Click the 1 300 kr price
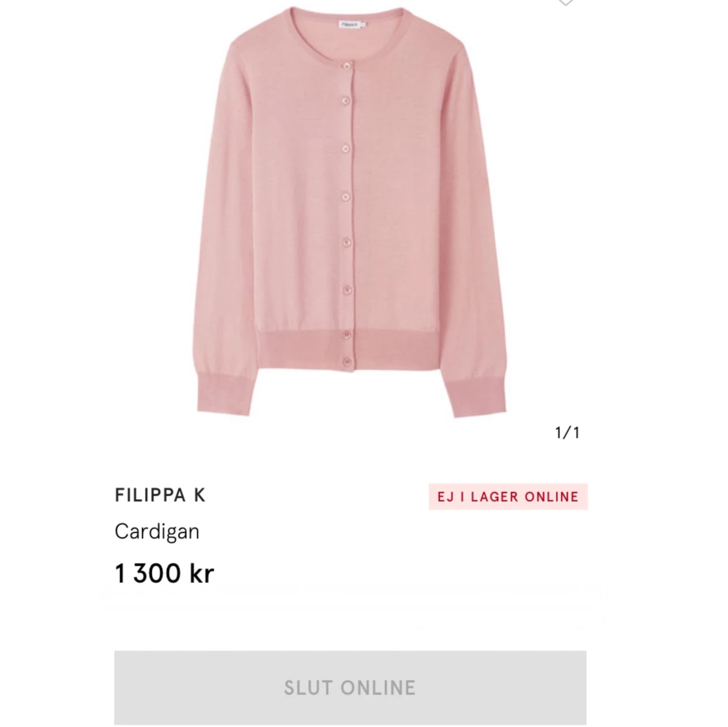The image size is (728, 727). (164, 573)
